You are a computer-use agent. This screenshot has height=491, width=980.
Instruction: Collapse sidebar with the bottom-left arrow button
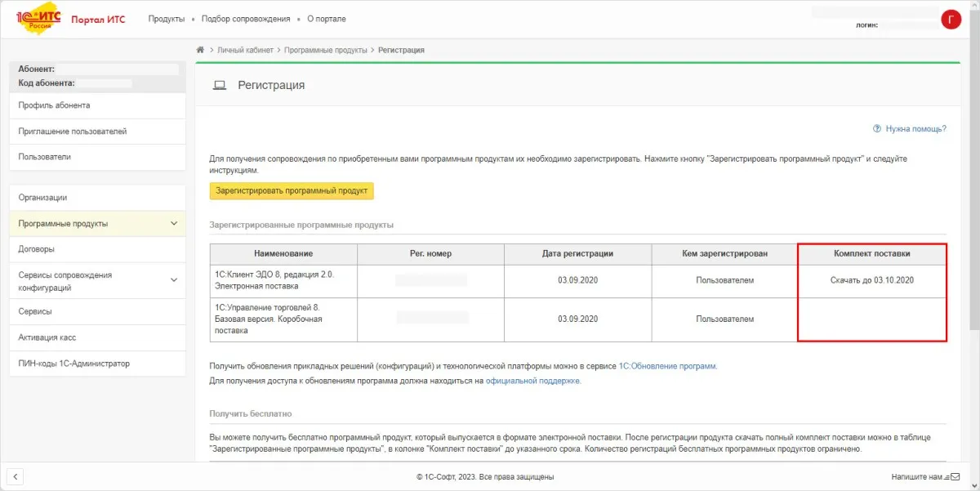tap(16, 476)
